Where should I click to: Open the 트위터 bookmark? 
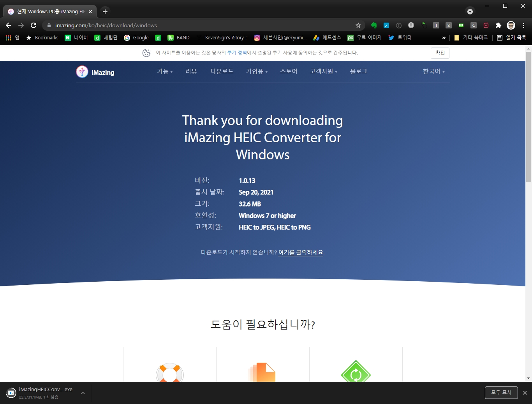click(400, 37)
